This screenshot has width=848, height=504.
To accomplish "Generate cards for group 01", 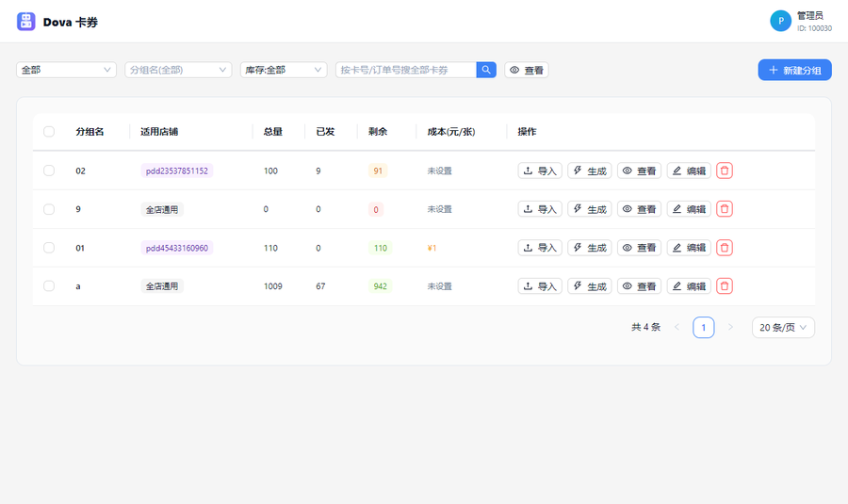I will [590, 248].
